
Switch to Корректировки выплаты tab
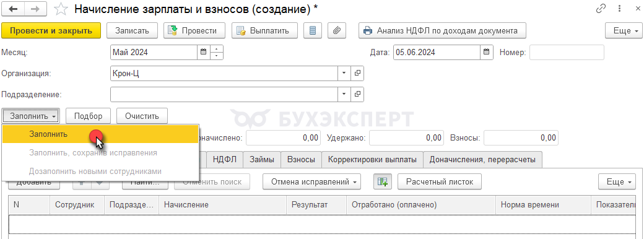373,160
